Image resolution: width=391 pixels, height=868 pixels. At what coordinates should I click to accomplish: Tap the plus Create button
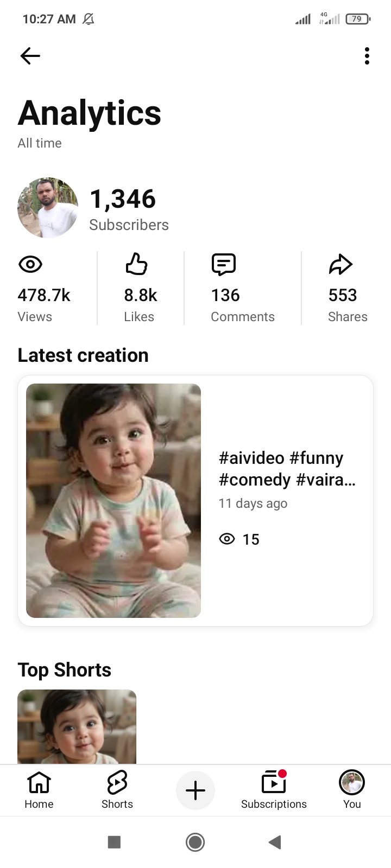(x=195, y=790)
